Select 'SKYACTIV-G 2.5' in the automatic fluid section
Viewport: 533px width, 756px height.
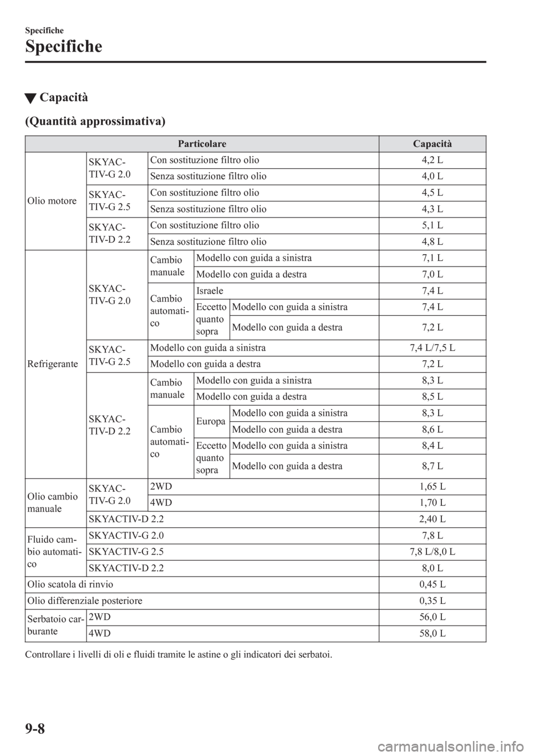[126, 552]
